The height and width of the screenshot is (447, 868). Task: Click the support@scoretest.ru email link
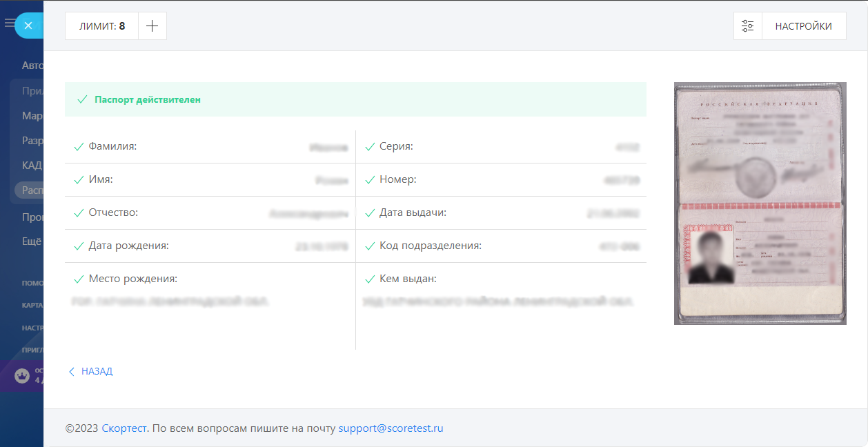[x=391, y=428]
